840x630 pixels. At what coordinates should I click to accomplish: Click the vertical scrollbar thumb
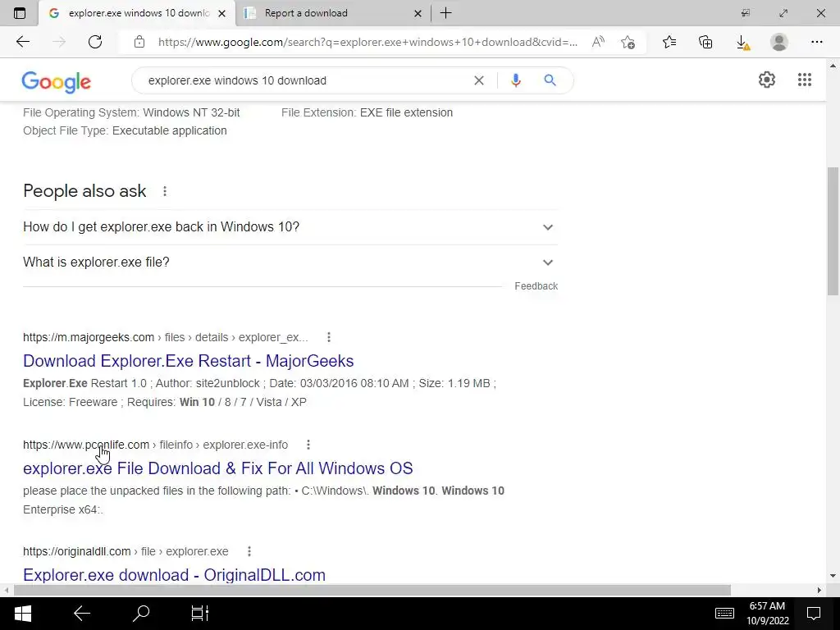pyautogui.click(x=833, y=231)
